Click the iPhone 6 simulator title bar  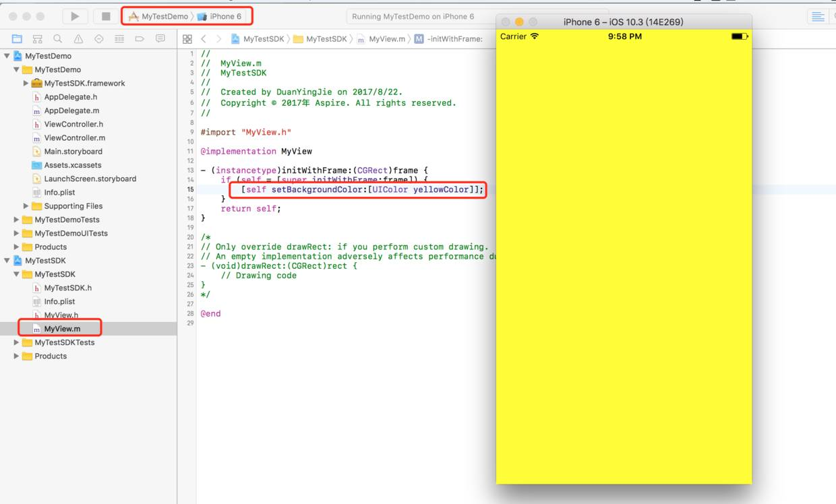click(x=624, y=22)
